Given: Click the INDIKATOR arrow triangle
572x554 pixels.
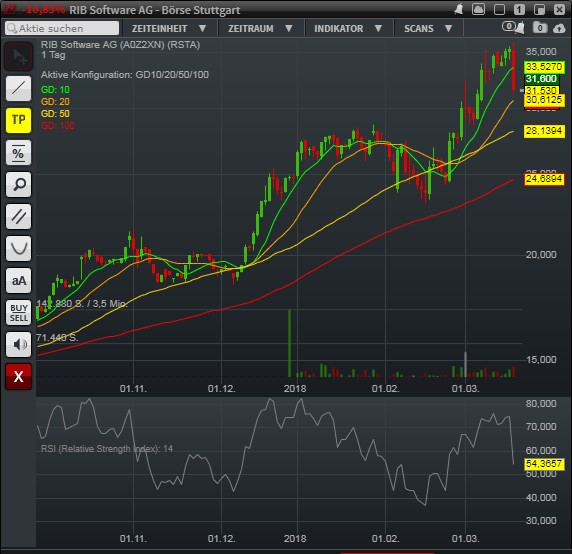Looking at the screenshot, I should pyautogui.click(x=378, y=28).
